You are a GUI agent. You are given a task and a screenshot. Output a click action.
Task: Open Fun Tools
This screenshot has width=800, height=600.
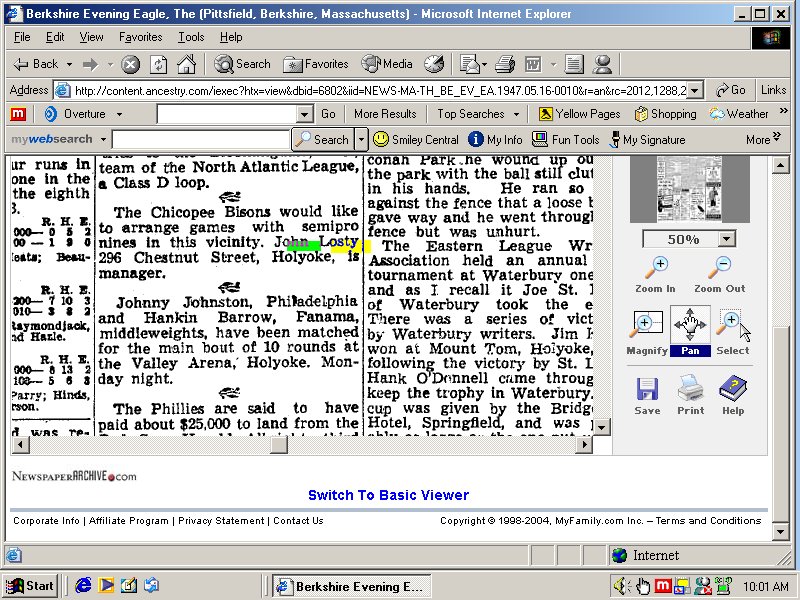pyautogui.click(x=565, y=139)
